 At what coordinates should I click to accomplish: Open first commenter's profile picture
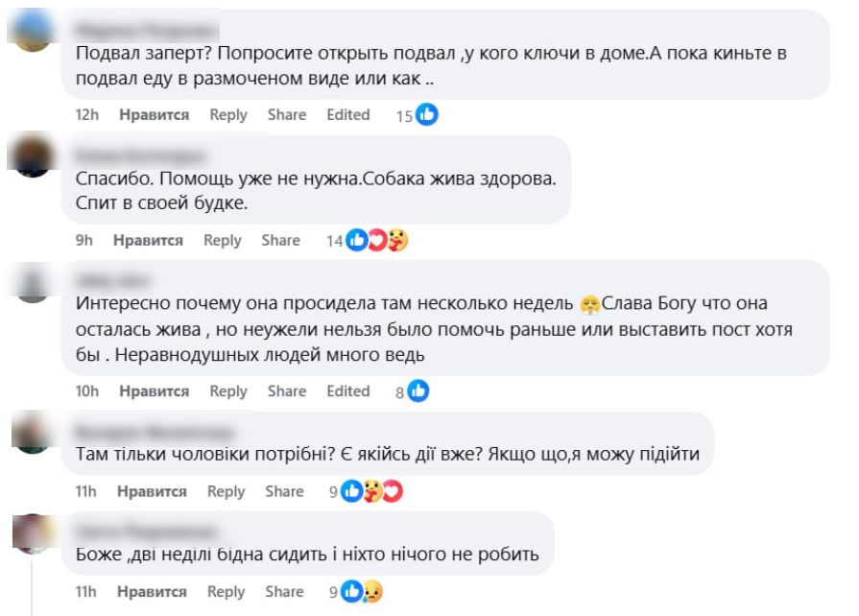(x=34, y=31)
